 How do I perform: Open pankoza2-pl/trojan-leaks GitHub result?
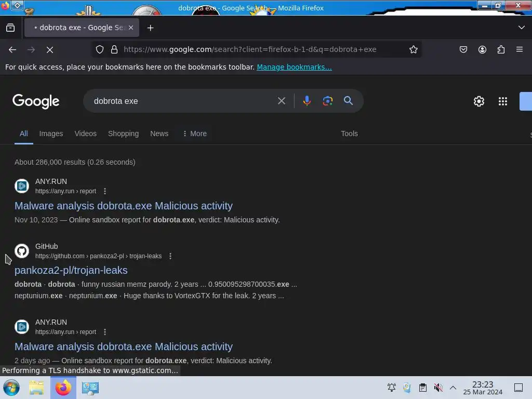71,270
